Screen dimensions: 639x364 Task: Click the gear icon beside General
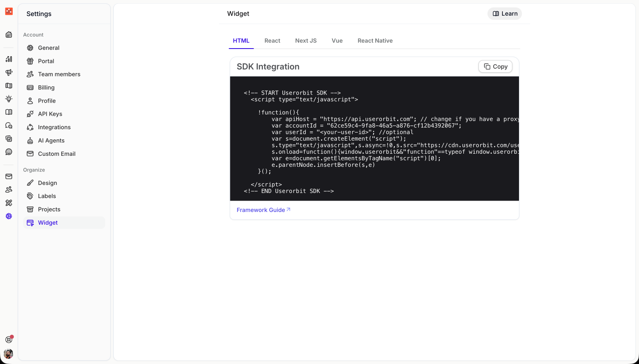[x=30, y=48]
